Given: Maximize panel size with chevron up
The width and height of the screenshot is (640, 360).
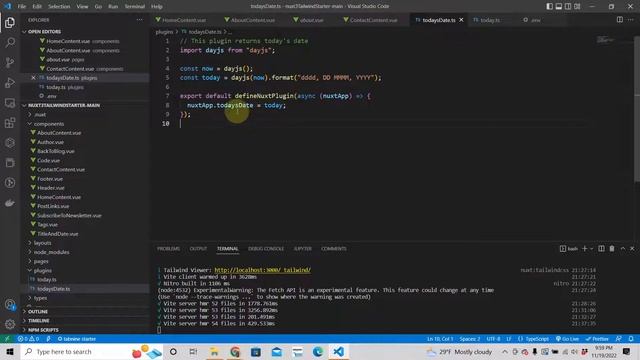Looking at the screenshot, I should click(623, 249).
